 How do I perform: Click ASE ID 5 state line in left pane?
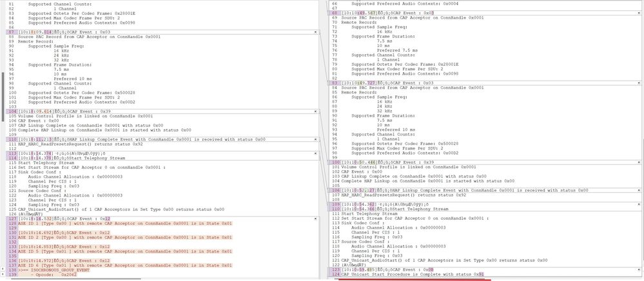click(x=125, y=251)
